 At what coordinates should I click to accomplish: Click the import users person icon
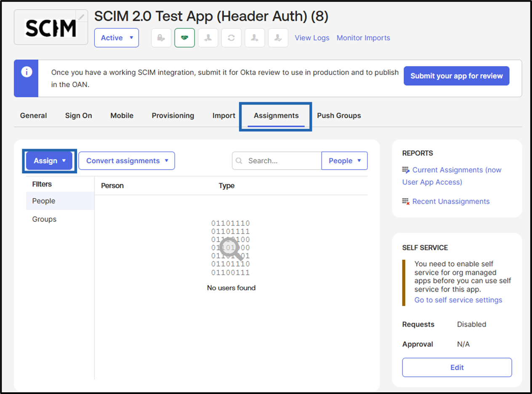(208, 38)
